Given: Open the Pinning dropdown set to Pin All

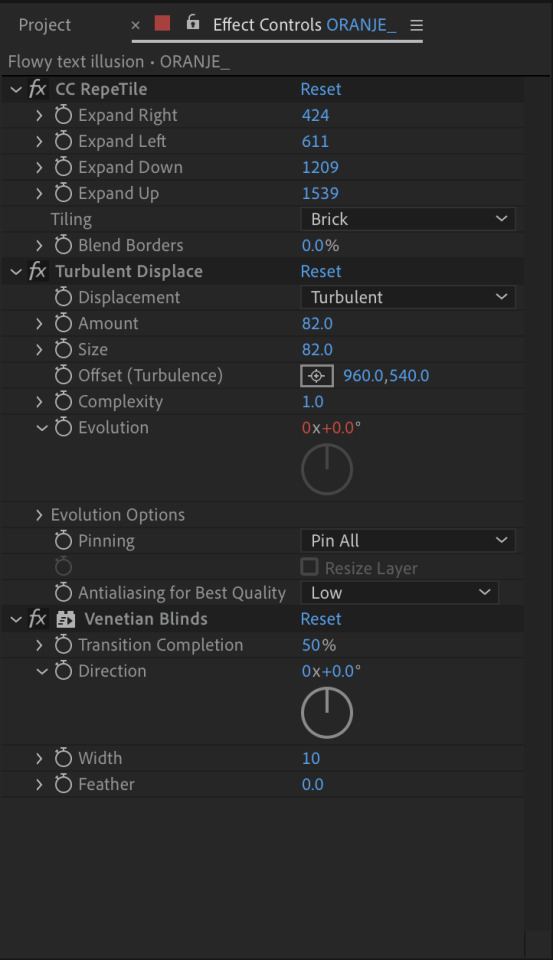Looking at the screenshot, I should [x=408, y=541].
